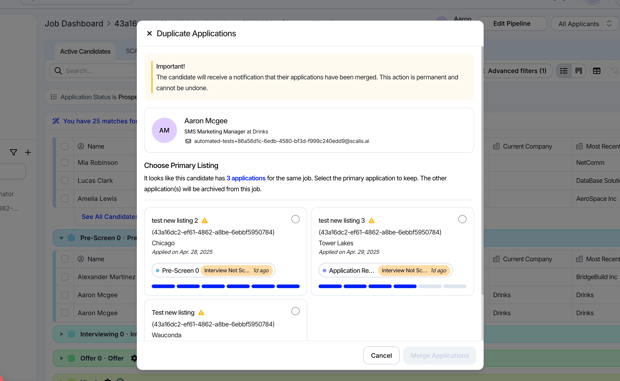Check the Amelia Lewis row checkbox
Viewport: 620px width, 381px height.
tap(65, 198)
